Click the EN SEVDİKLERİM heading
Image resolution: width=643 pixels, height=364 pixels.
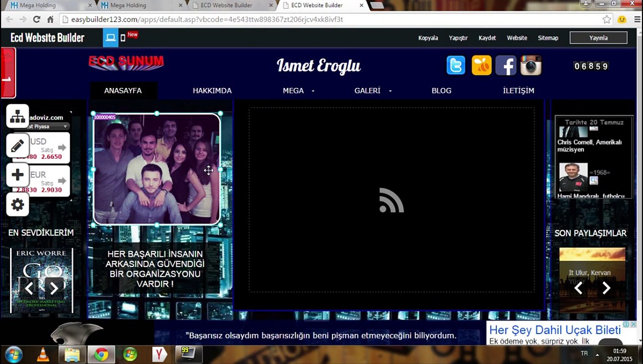[41, 233]
